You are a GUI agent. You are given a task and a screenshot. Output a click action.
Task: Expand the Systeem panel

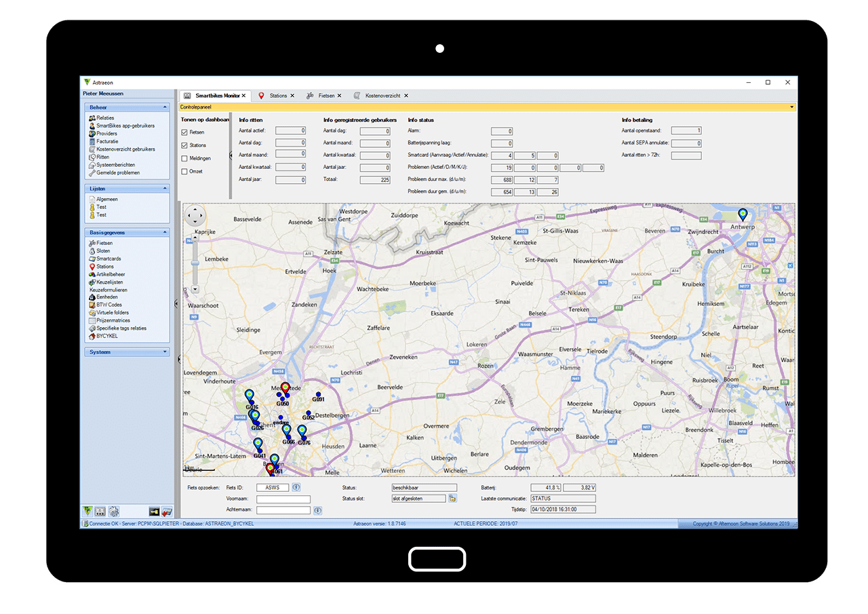coord(165,352)
